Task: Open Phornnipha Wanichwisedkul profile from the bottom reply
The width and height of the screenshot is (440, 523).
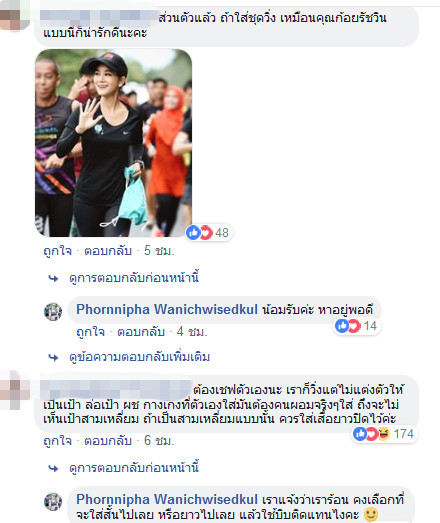Action: 167,500
